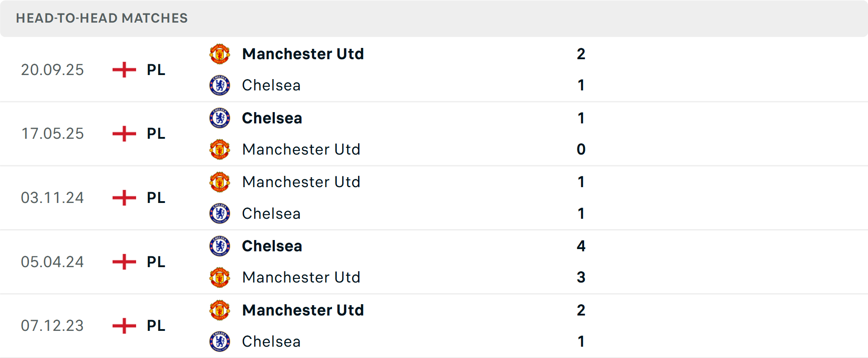The image size is (868, 358).
Task: Click England flag beside 05.04.24 date
Action: pyautogui.click(x=124, y=262)
